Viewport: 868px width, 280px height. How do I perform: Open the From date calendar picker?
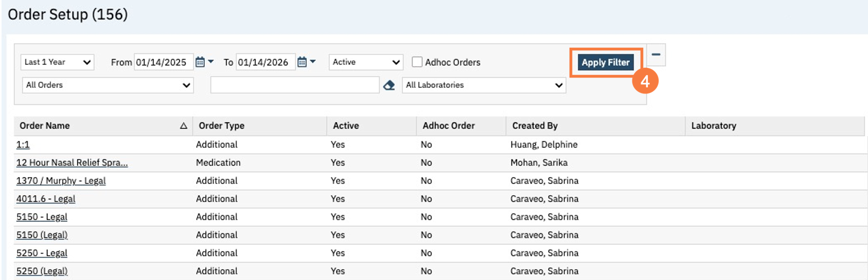(200, 62)
